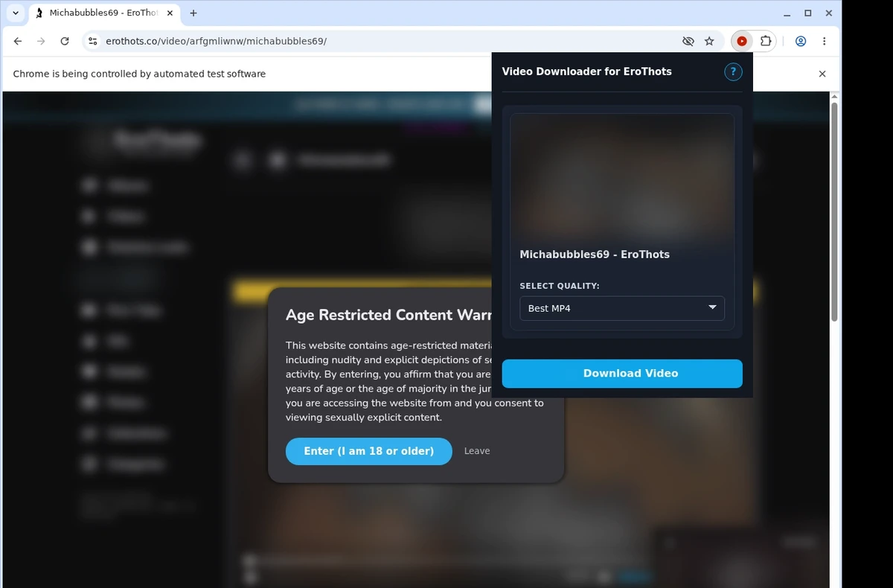Viewport: 893px width, 588px height.
Task: Reload the current page
Action: tap(65, 42)
